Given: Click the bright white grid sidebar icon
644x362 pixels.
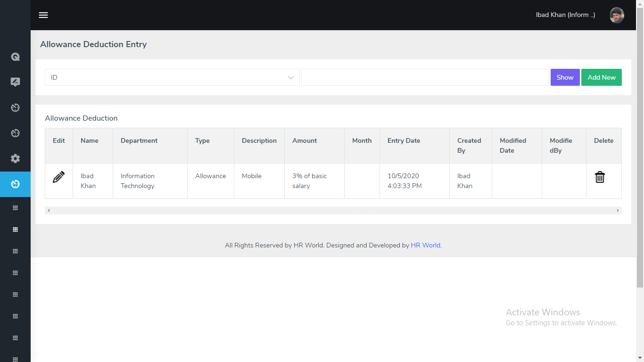Looking at the screenshot, I should coord(15,230).
